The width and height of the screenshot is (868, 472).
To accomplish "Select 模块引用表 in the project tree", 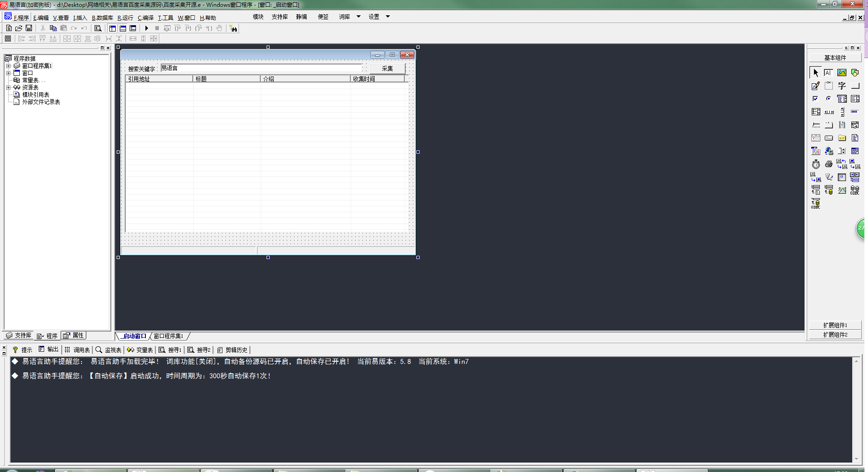I will click(x=36, y=95).
